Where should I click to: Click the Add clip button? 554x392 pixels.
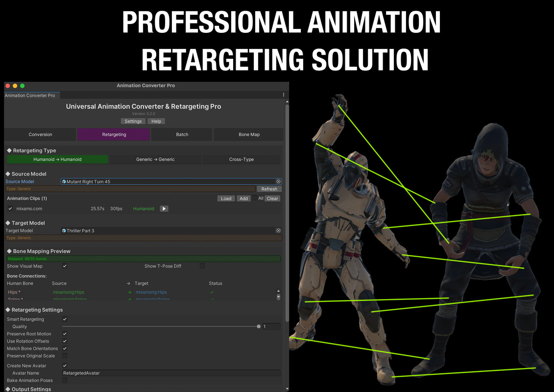tap(244, 198)
